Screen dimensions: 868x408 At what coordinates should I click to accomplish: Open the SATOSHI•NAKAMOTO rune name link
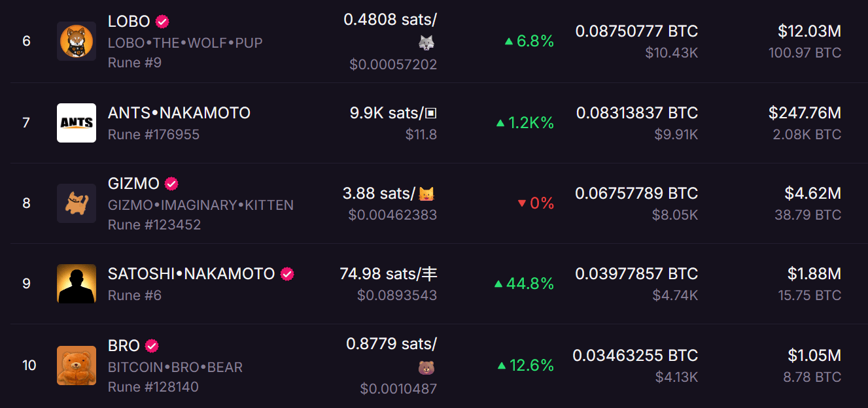click(x=191, y=274)
